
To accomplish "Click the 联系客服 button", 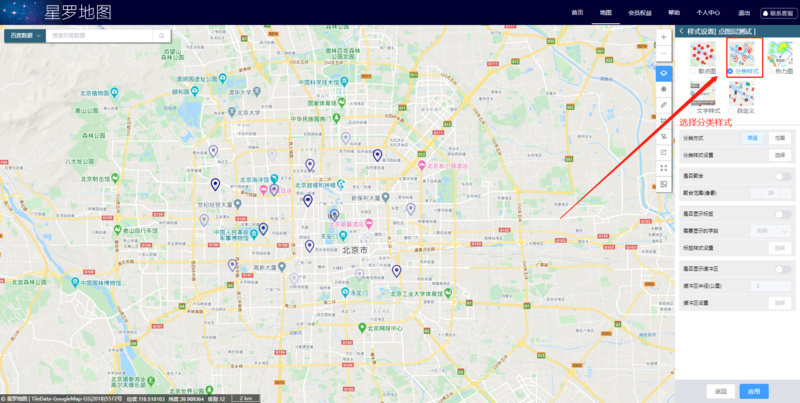I will coord(779,13).
